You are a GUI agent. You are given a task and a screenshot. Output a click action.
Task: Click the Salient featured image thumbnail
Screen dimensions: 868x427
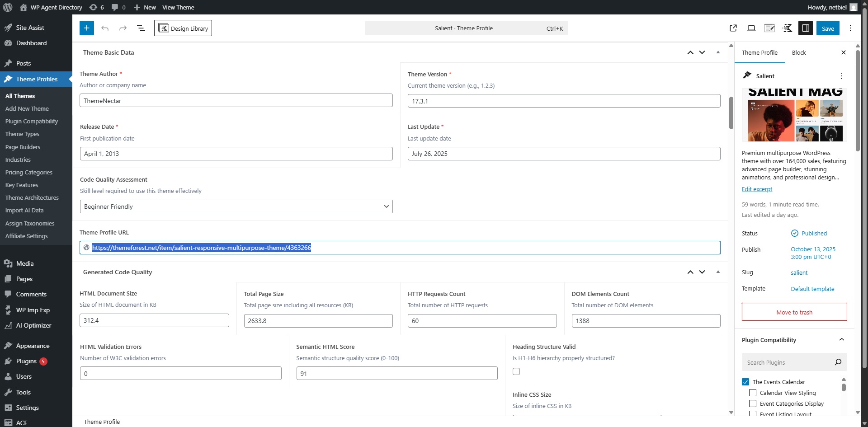[794, 115]
